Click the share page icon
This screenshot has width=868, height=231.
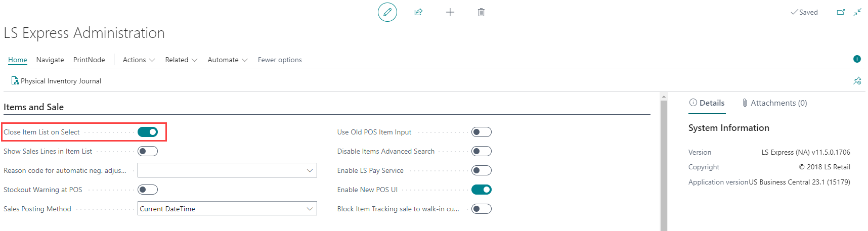418,12
